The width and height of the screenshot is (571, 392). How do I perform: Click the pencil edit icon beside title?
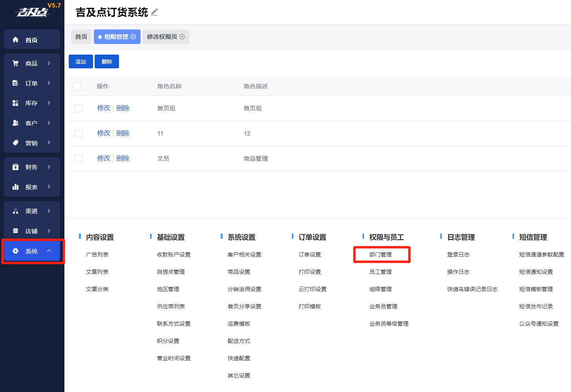pos(155,12)
